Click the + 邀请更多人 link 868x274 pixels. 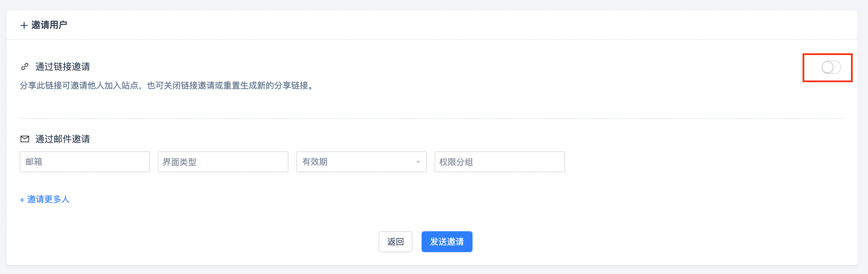coord(45,200)
